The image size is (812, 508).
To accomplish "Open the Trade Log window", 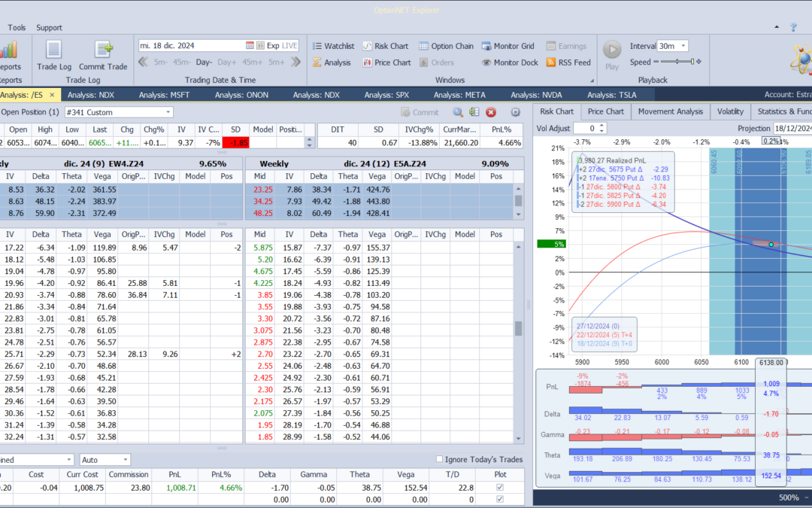I will coord(54,56).
